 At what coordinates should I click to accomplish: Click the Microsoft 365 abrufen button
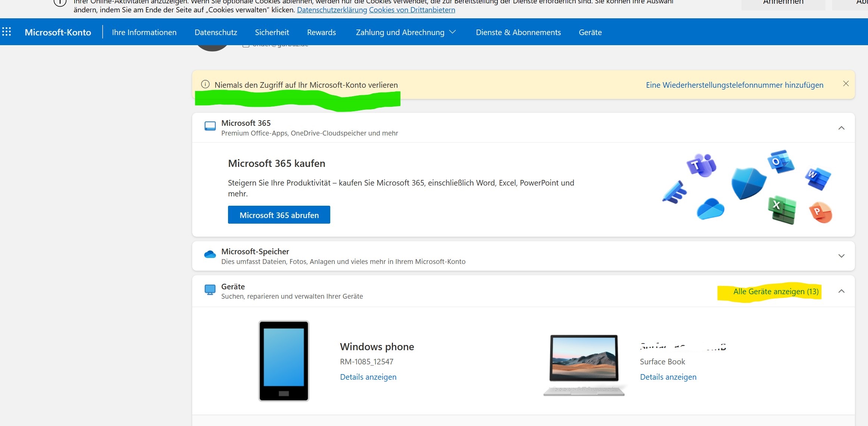click(279, 215)
